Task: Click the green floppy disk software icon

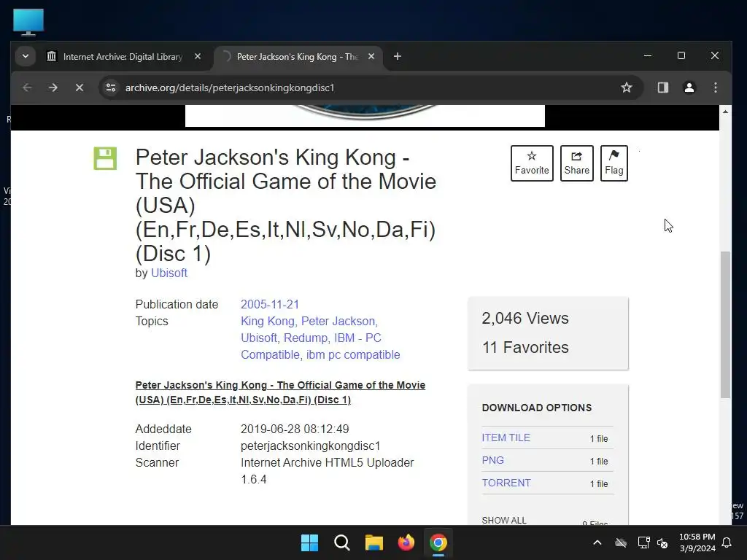Action: point(105,158)
